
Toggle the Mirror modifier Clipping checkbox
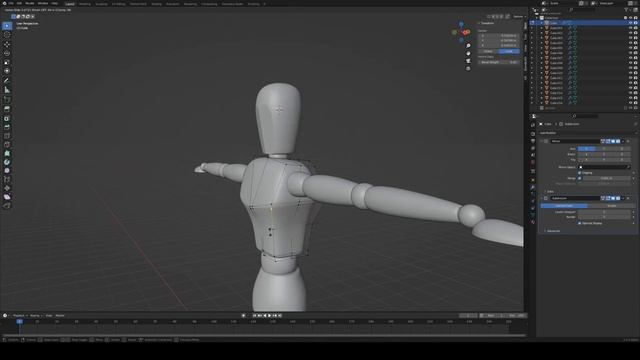580,173
